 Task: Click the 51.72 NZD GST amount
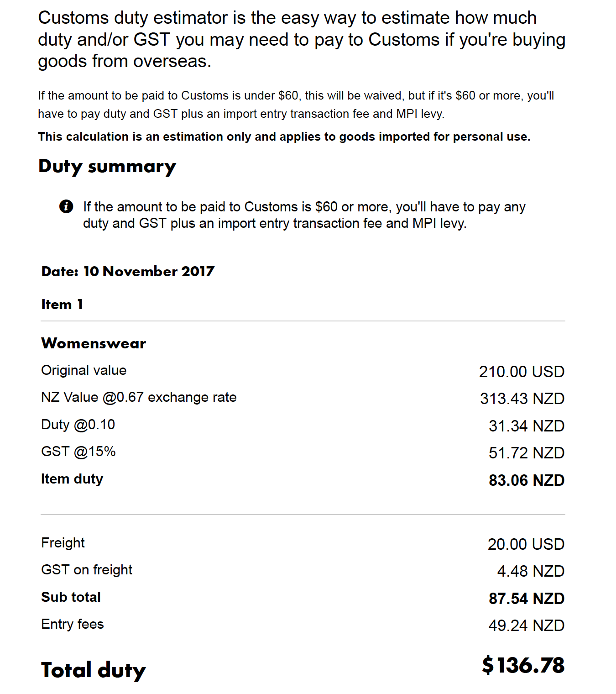tap(527, 453)
